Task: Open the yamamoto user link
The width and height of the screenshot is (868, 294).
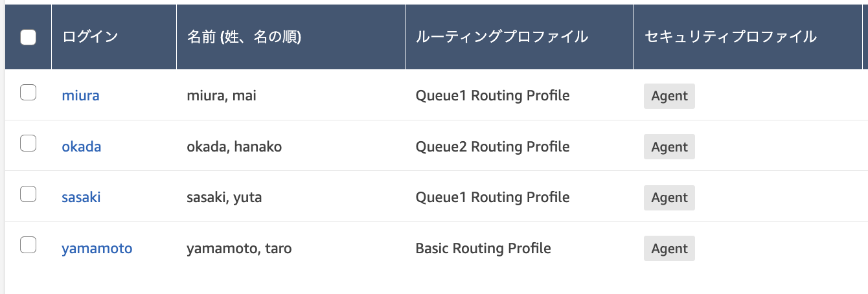Action: pyautogui.click(x=97, y=248)
